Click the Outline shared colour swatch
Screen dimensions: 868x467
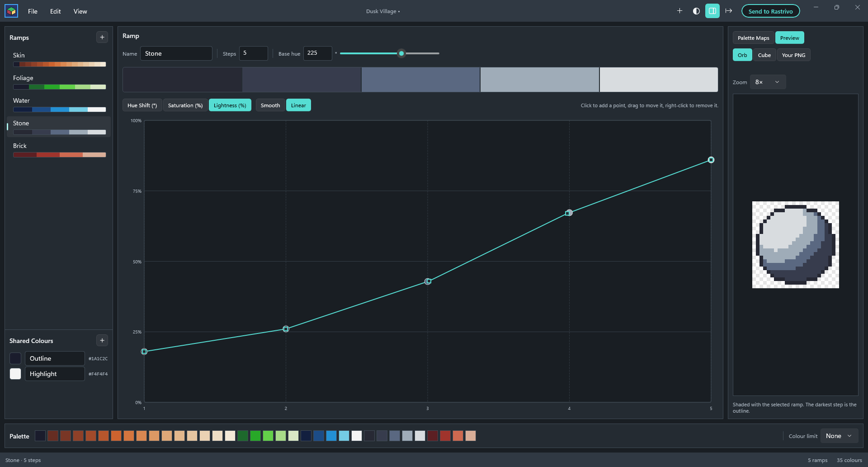[x=15, y=358]
